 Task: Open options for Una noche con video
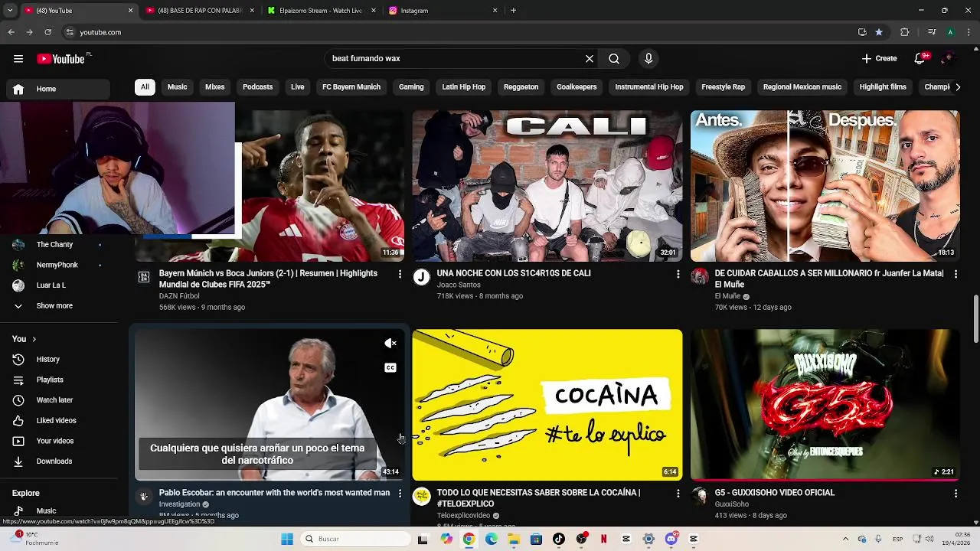tap(678, 274)
